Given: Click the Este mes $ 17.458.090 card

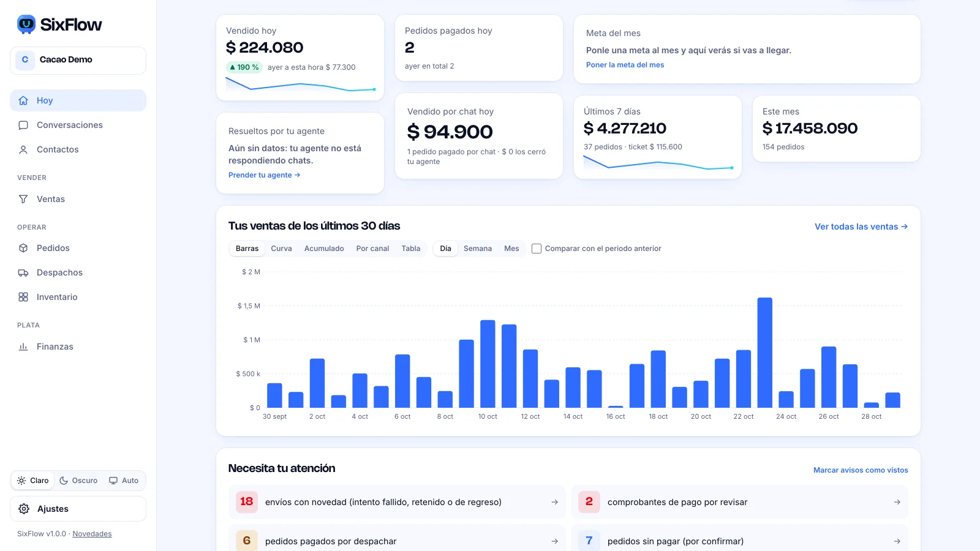Looking at the screenshot, I should (837, 129).
